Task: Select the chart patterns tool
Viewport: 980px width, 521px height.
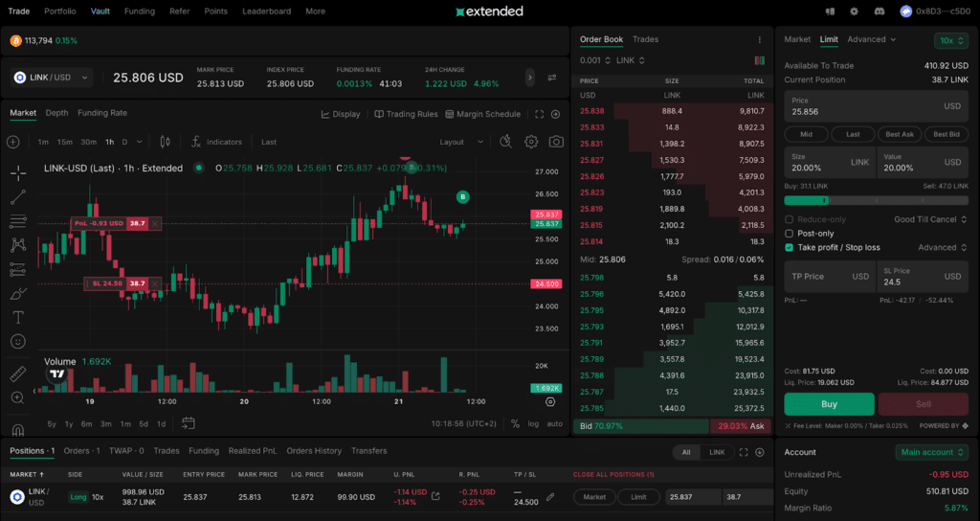Action: [18, 245]
